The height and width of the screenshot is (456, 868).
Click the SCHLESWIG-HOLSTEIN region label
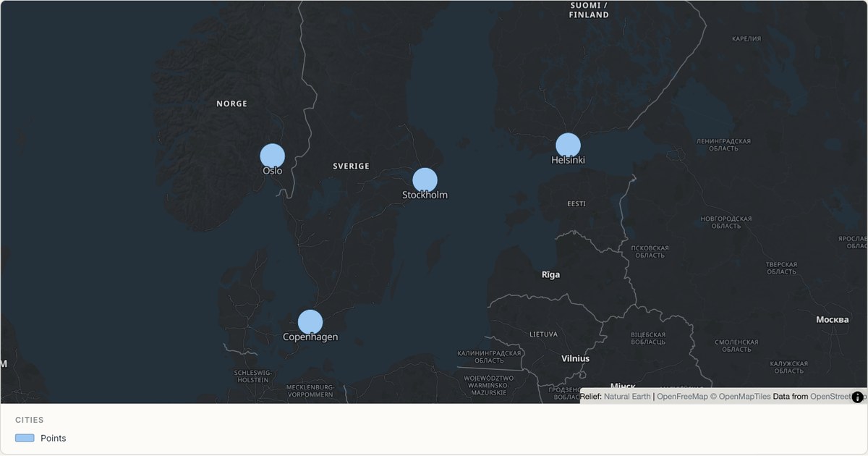tap(252, 376)
